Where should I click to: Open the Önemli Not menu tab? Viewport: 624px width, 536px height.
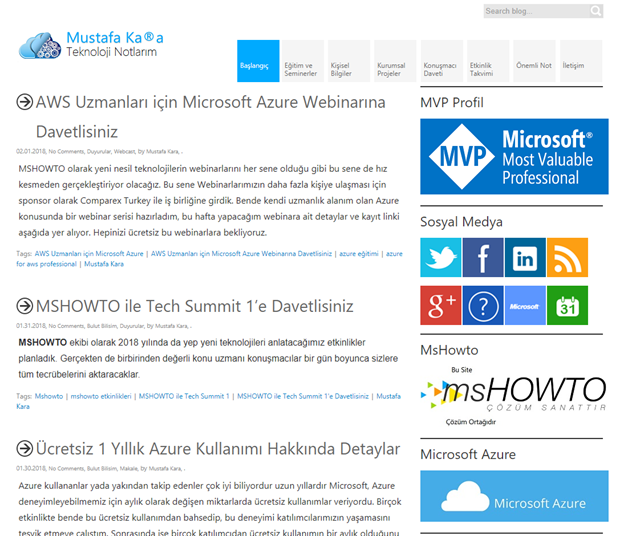[x=534, y=61]
